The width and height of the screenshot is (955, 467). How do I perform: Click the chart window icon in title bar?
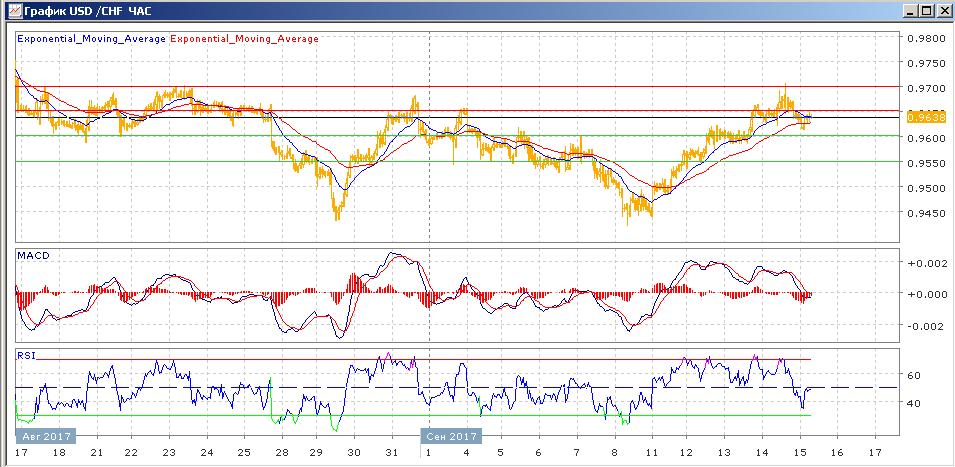point(15,11)
